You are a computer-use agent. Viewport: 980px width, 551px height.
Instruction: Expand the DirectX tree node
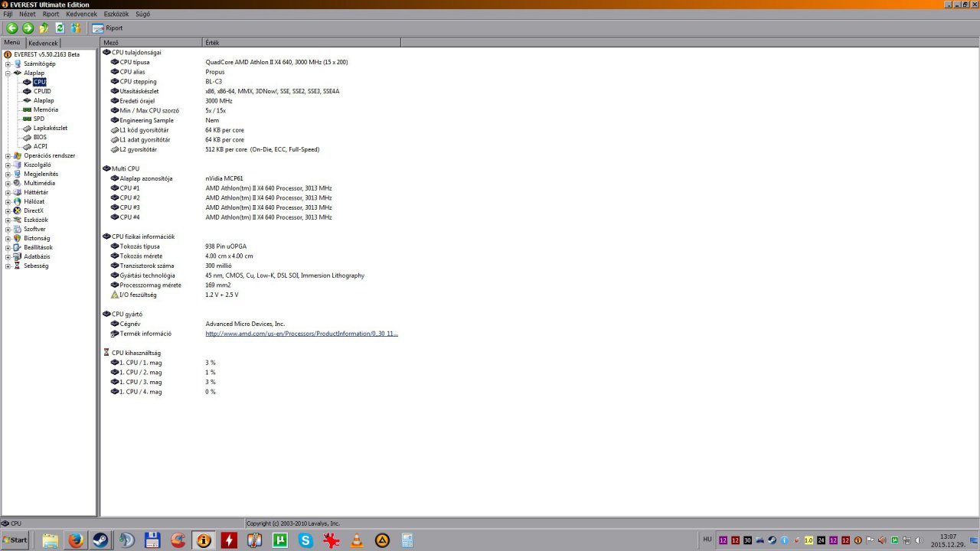[8, 210]
